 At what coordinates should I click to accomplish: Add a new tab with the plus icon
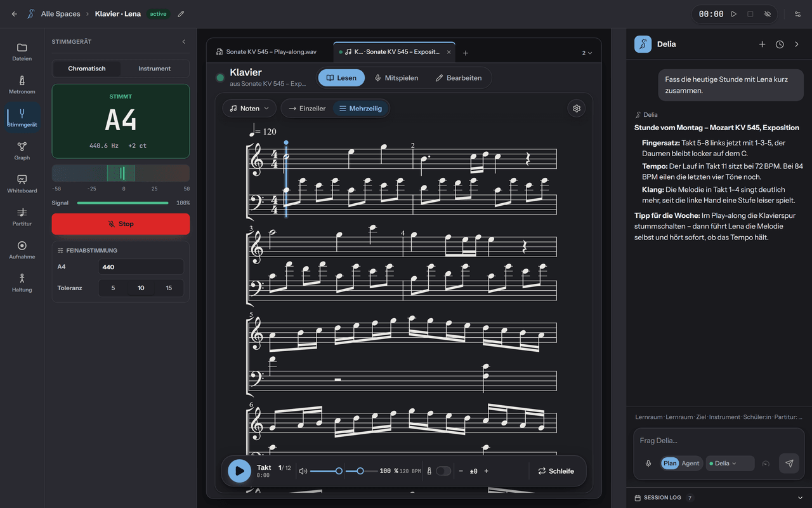[466, 53]
